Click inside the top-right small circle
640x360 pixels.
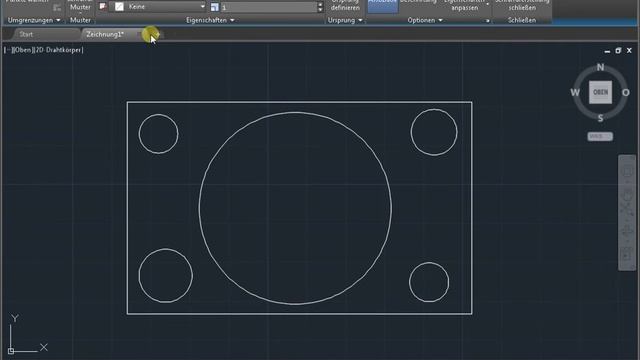[434, 132]
